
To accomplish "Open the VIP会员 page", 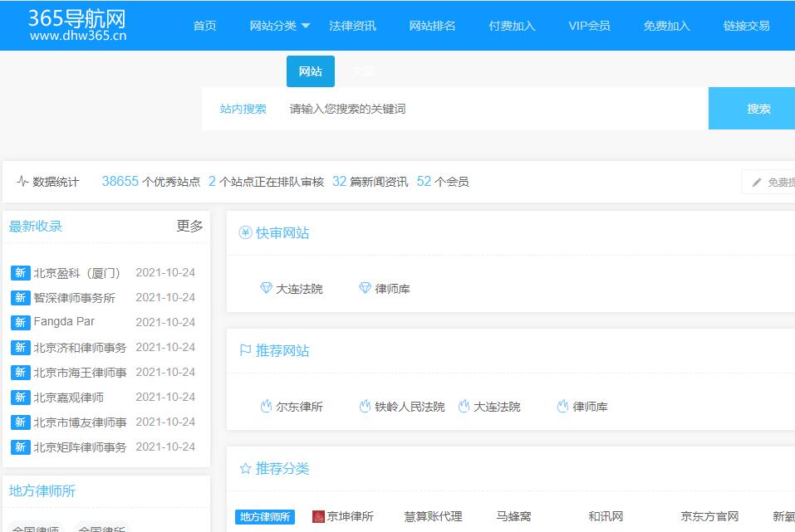I will pyautogui.click(x=589, y=26).
